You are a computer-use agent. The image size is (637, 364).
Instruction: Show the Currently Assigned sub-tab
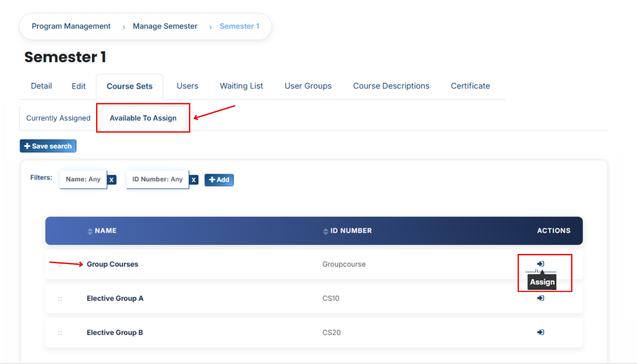(x=58, y=118)
